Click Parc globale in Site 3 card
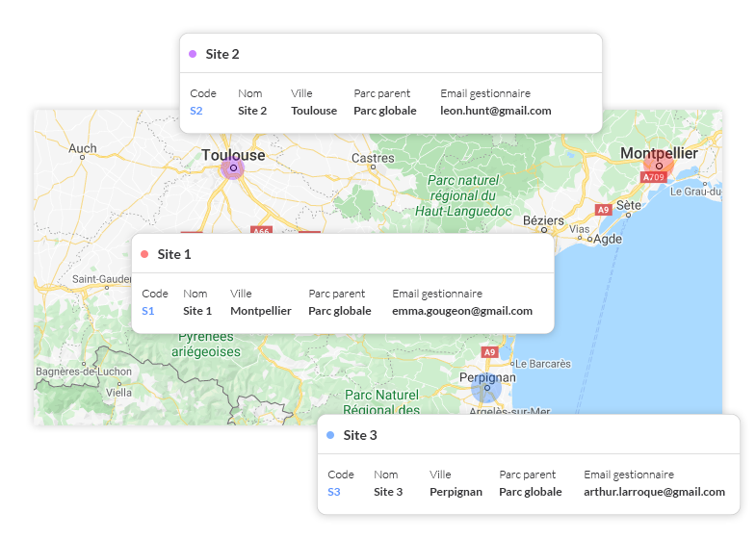Viewport: 756px width, 539px height. [x=531, y=492]
